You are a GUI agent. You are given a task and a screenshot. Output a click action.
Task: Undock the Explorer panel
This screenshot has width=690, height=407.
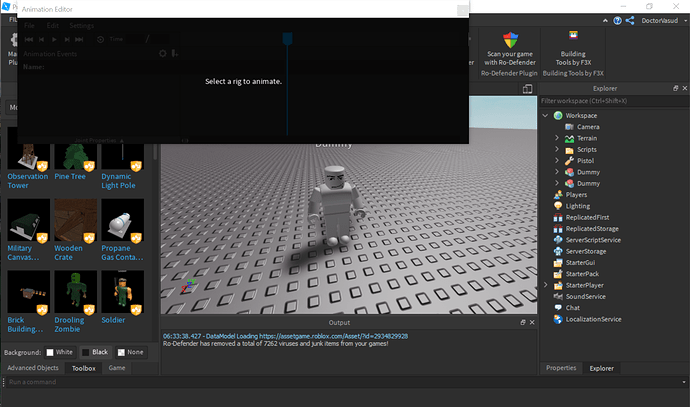tap(675, 88)
